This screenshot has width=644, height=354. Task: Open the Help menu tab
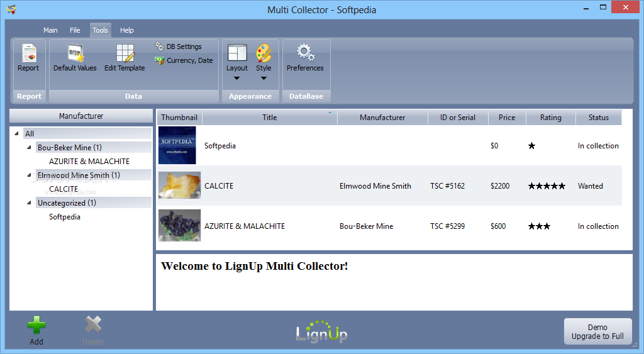pos(126,30)
